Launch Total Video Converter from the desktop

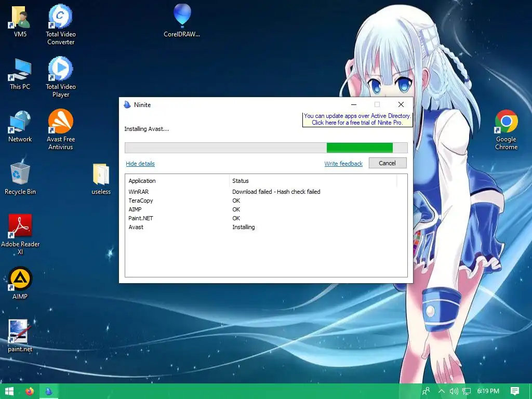pos(61,24)
